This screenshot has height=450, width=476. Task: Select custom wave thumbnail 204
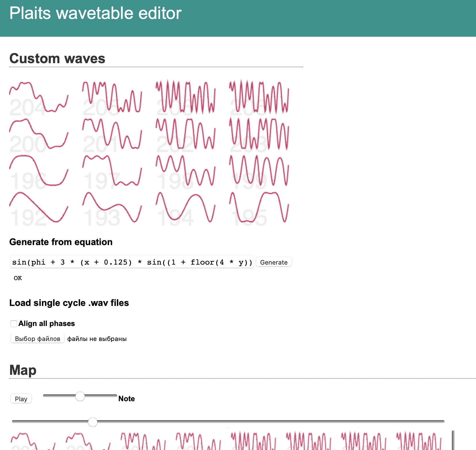coord(39,98)
